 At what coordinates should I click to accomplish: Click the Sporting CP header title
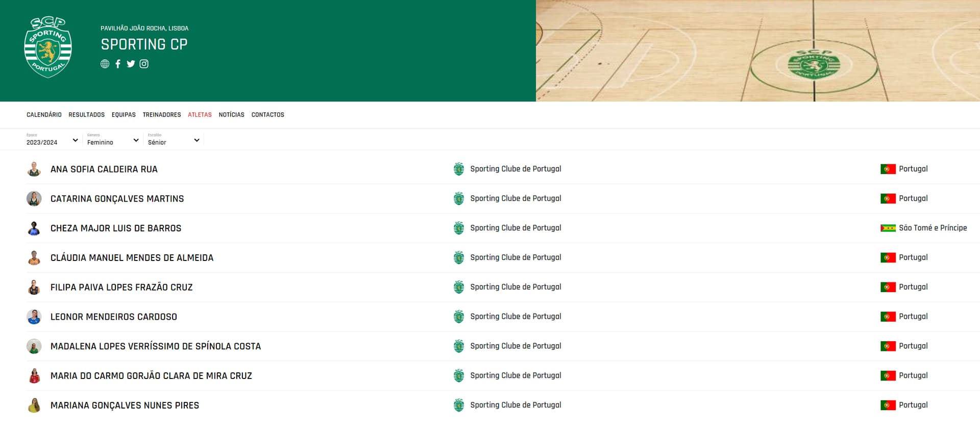(x=144, y=44)
